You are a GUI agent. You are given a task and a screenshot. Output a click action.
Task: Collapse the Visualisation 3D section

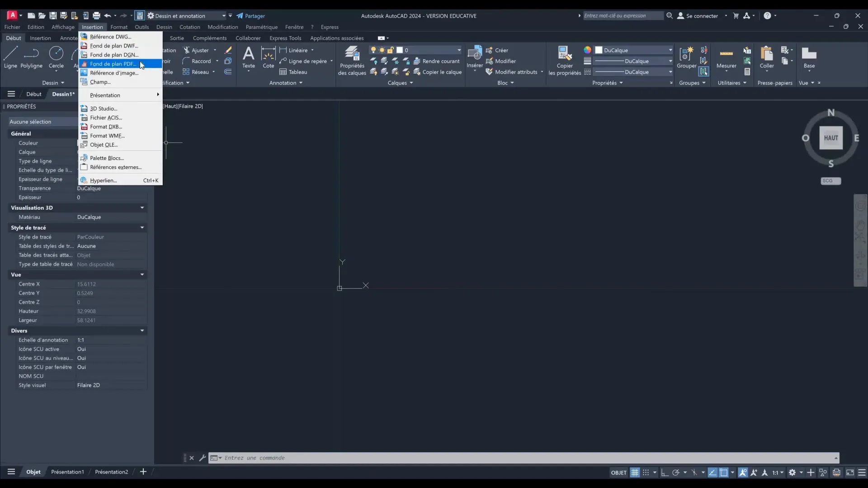pyautogui.click(x=142, y=208)
